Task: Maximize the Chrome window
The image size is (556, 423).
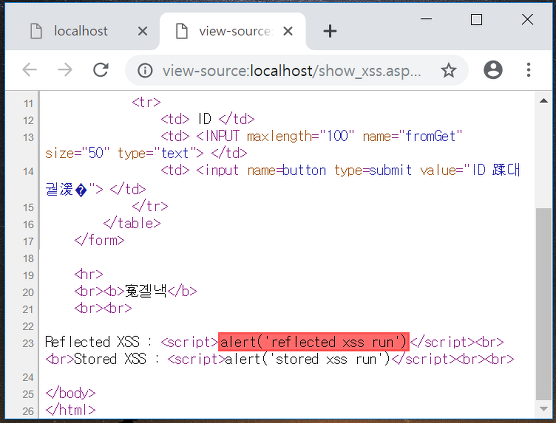Action: [476, 19]
